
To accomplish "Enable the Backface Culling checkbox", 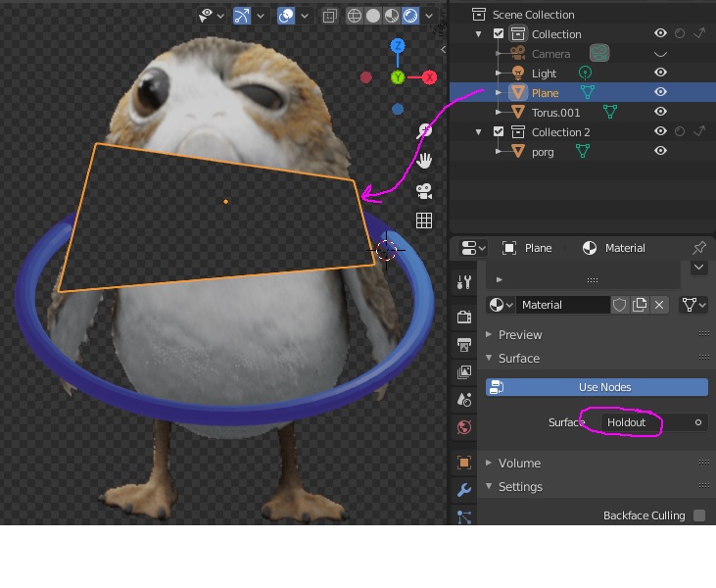I will (699, 515).
